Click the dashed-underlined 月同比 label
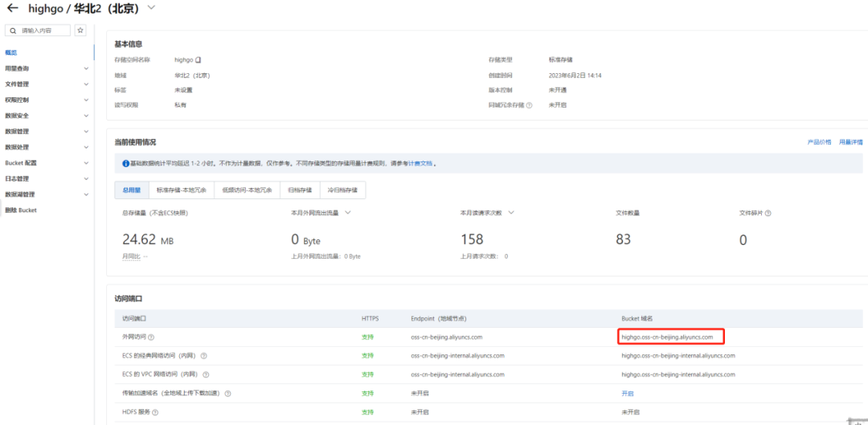 click(132, 257)
